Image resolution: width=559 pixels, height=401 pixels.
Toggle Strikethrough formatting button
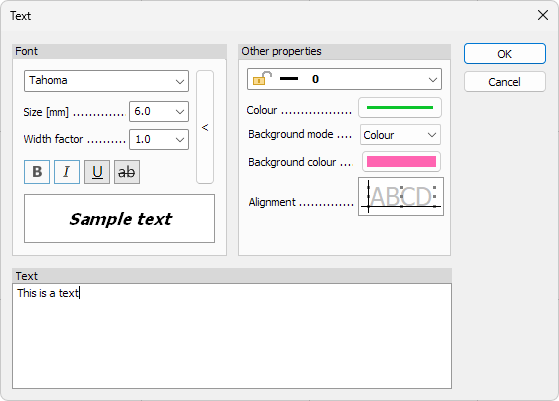(127, 172)
